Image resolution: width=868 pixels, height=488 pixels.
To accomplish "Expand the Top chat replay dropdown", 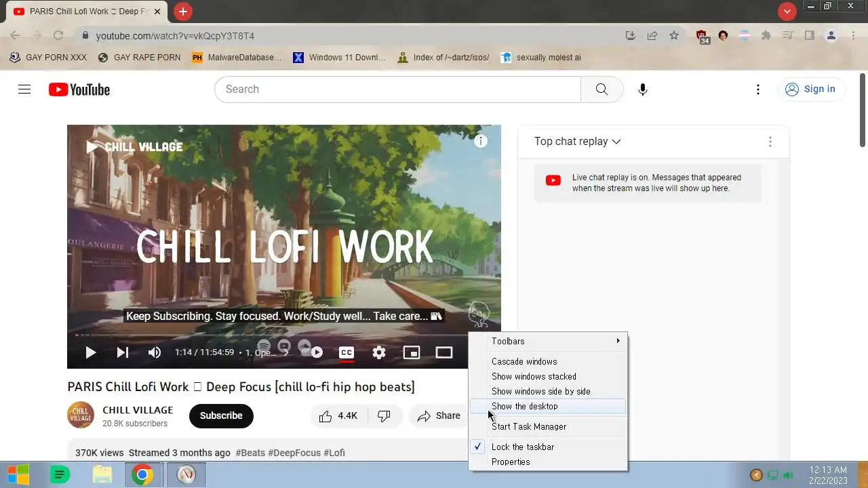I will (578, 142).
